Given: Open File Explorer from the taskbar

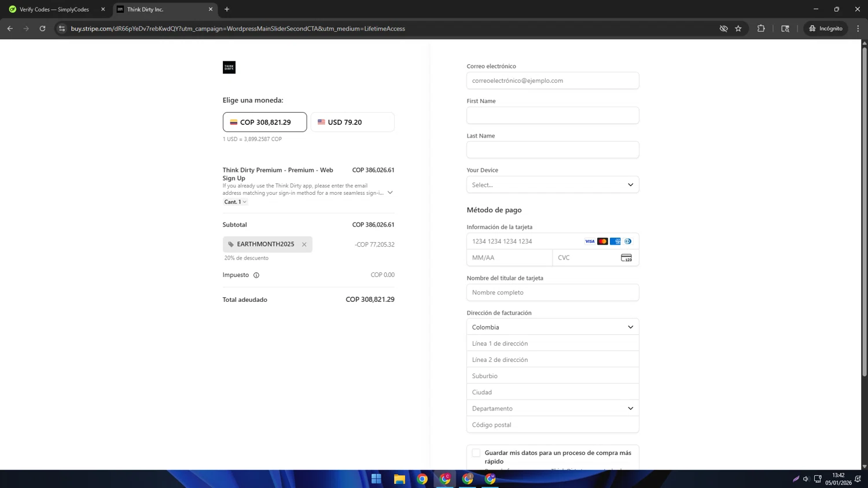Looking at the screenshot, I should coord(399,479).
